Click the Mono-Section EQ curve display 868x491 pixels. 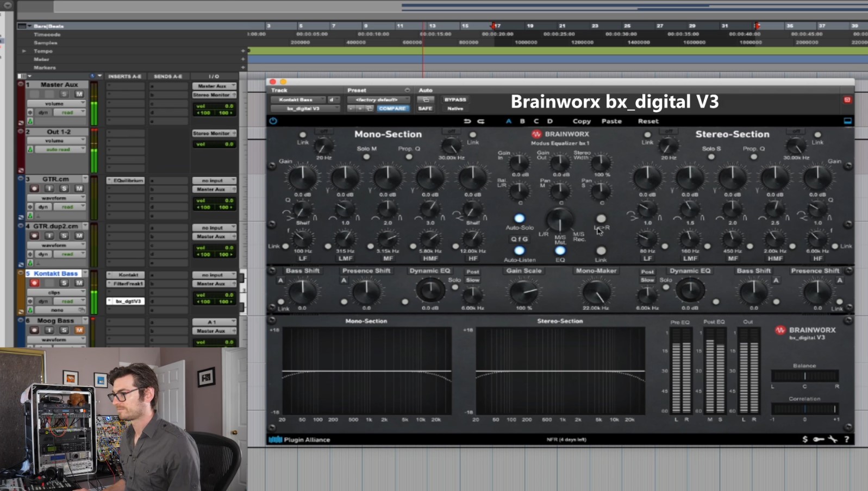coord(367,371)
